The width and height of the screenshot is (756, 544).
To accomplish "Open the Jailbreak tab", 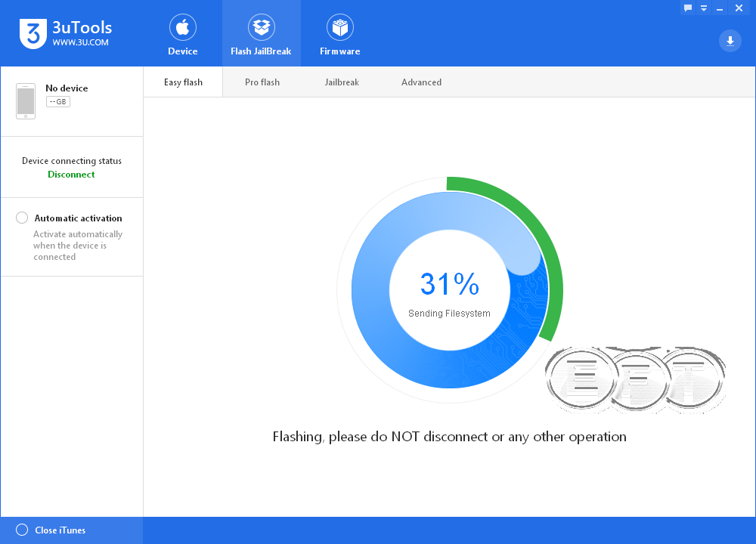I will click(342, 82).
